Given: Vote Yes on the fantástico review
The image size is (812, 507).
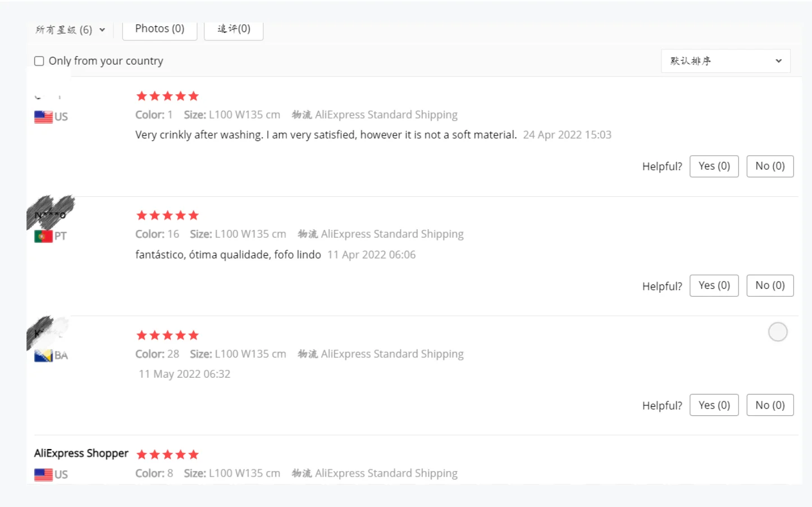Looking at the screenshot, I should pos(714,286).
